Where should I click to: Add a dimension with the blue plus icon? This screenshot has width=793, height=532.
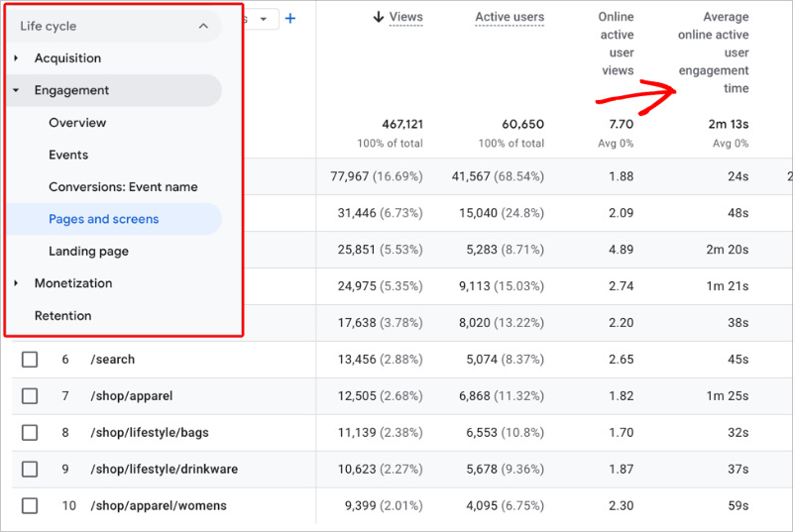tap(290, 19)
